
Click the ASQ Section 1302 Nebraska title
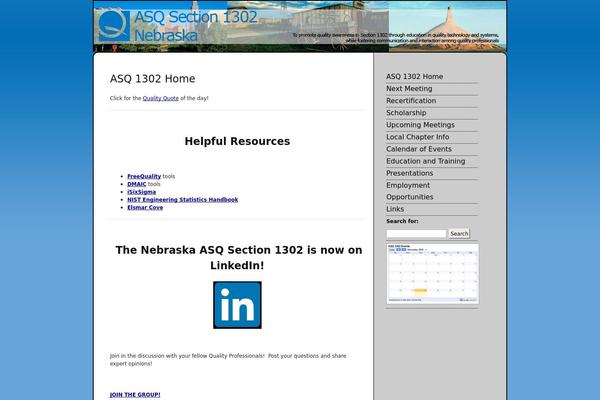196,26
